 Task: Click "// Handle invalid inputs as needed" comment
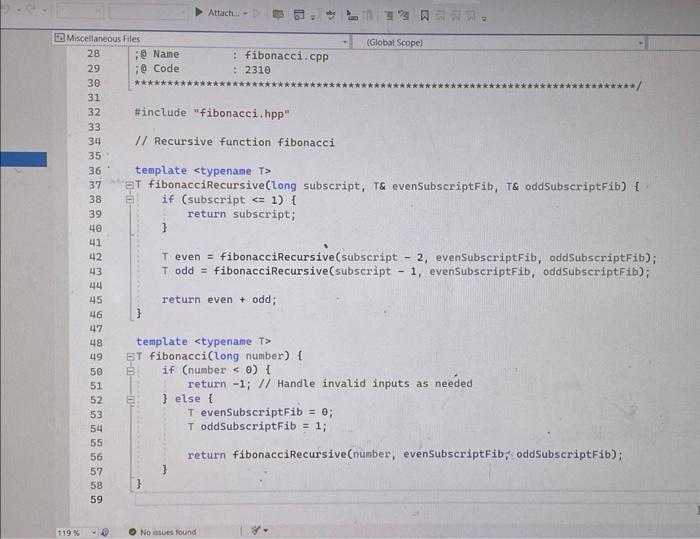click(365, 384)
